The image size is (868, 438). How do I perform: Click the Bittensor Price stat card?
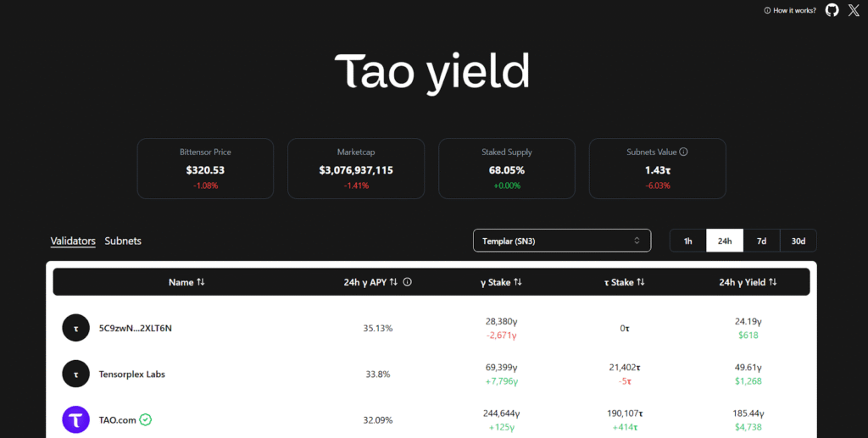click(x=205, y=169)
